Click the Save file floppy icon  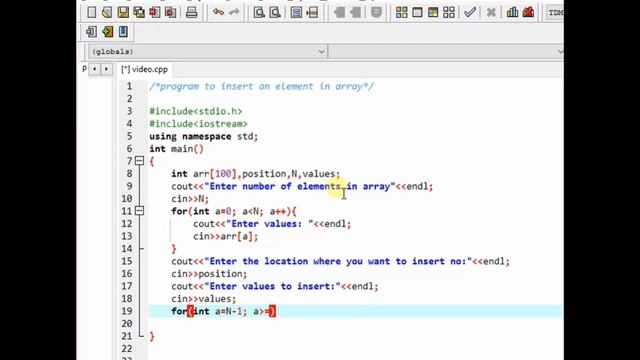(123, 12)
